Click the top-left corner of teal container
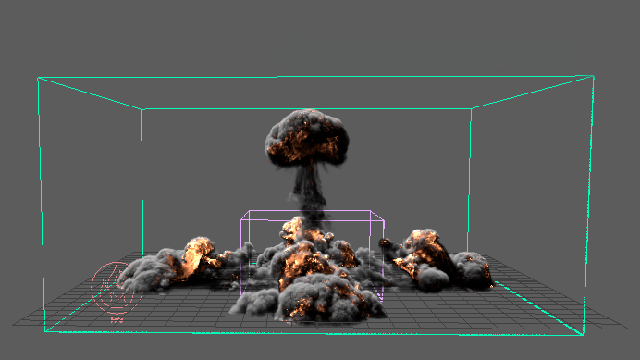Image resolution: width=640 pixels, height=360 pixels. tap(38, 78)
